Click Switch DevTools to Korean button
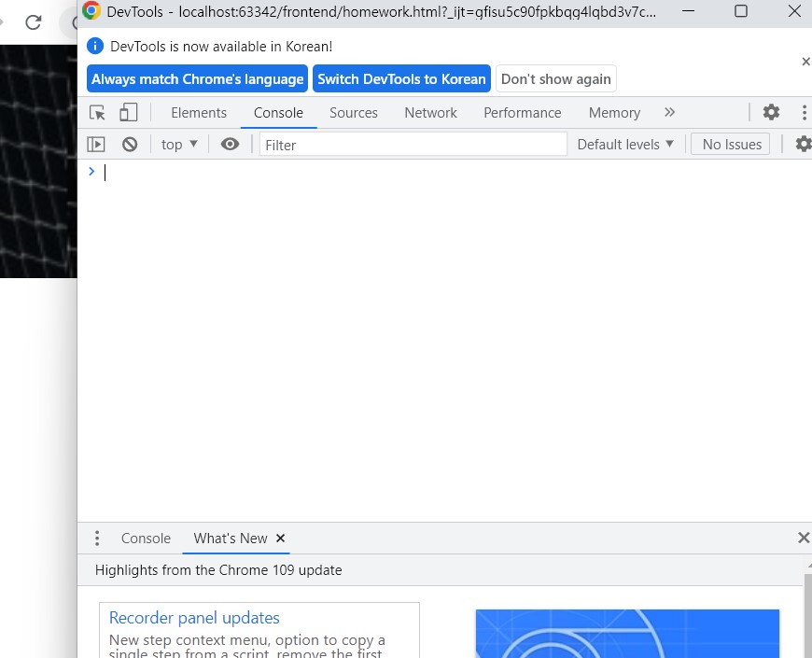Screen dimensions: 812x658 coord(401,78)
